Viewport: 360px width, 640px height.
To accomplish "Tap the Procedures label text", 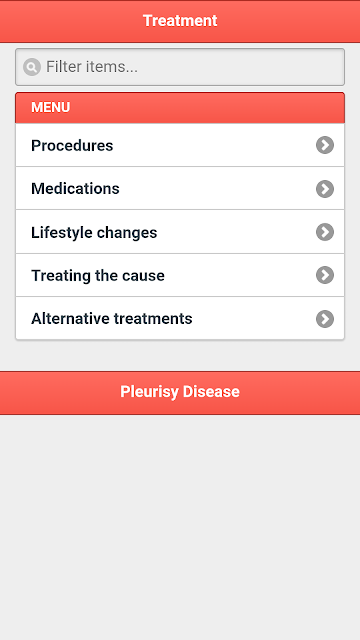I will pyautogui.click(x=72, y=146).
